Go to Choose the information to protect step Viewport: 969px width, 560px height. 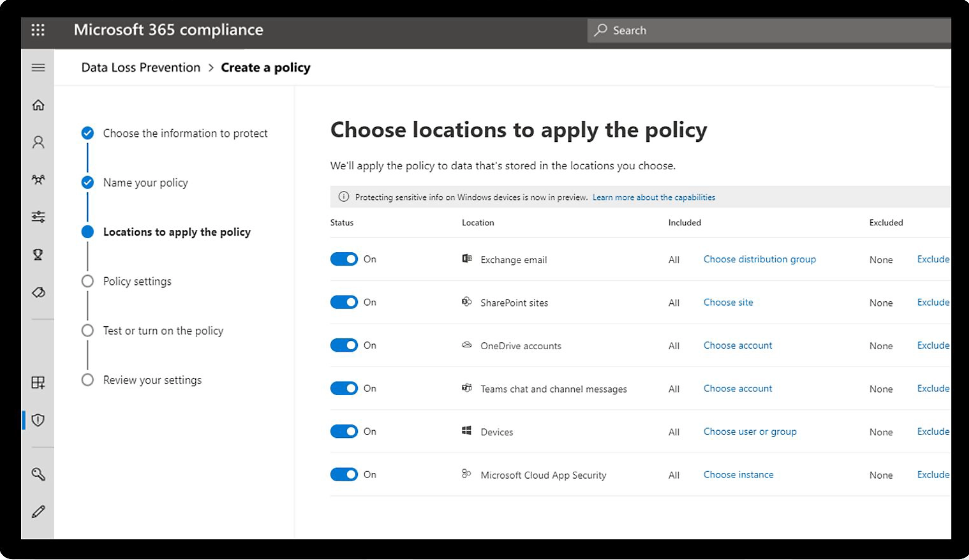[x=185, y=133]
